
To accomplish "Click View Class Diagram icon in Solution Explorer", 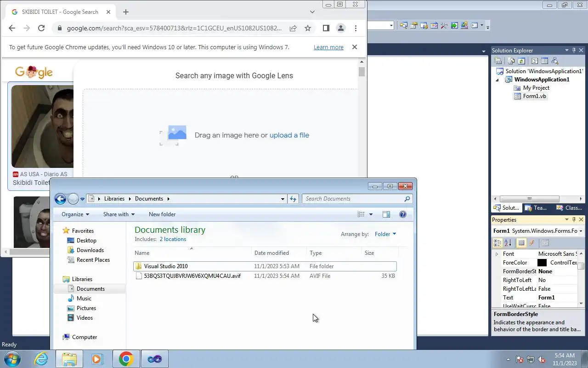I will point(554,61).
